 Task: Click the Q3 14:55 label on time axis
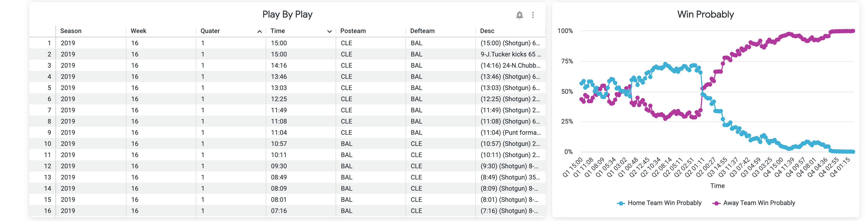coord(716,167)
